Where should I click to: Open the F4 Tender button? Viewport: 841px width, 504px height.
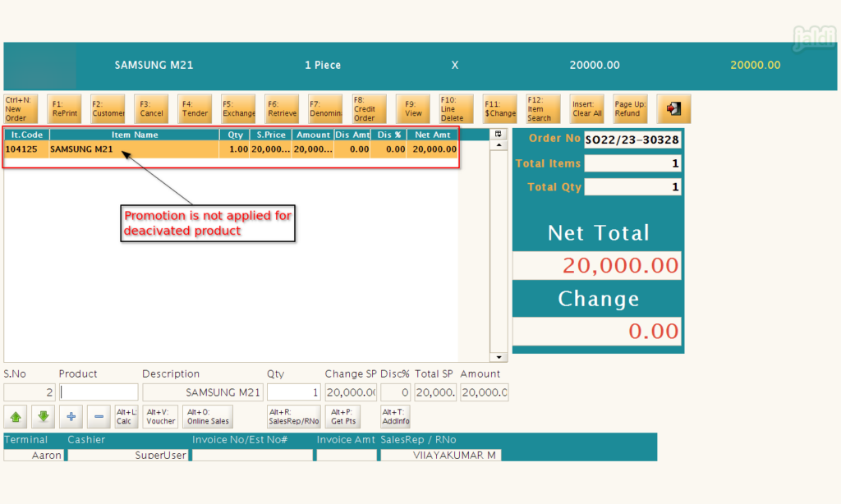coord(195,109)
